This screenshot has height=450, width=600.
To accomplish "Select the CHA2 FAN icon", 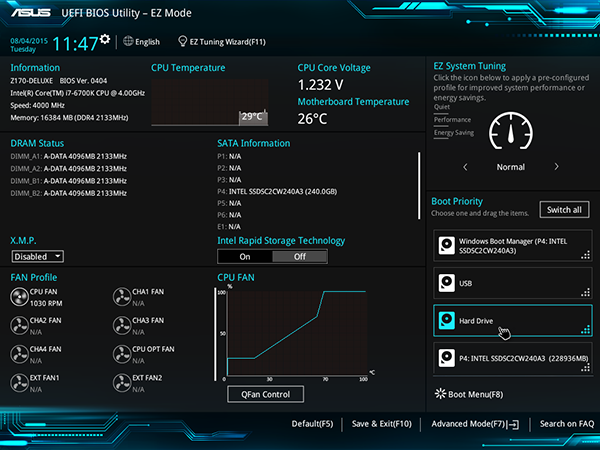I will [x=19, y=326].
